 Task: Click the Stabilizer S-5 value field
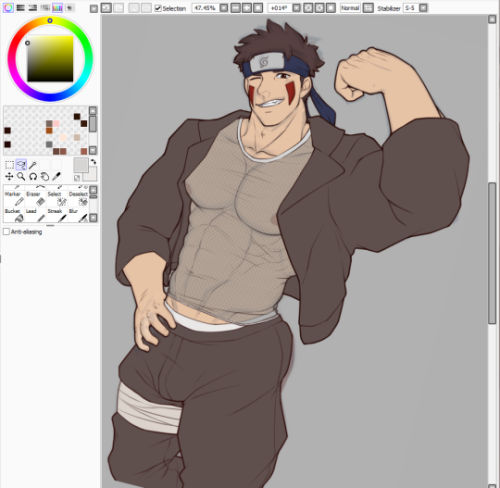point(411,8)
